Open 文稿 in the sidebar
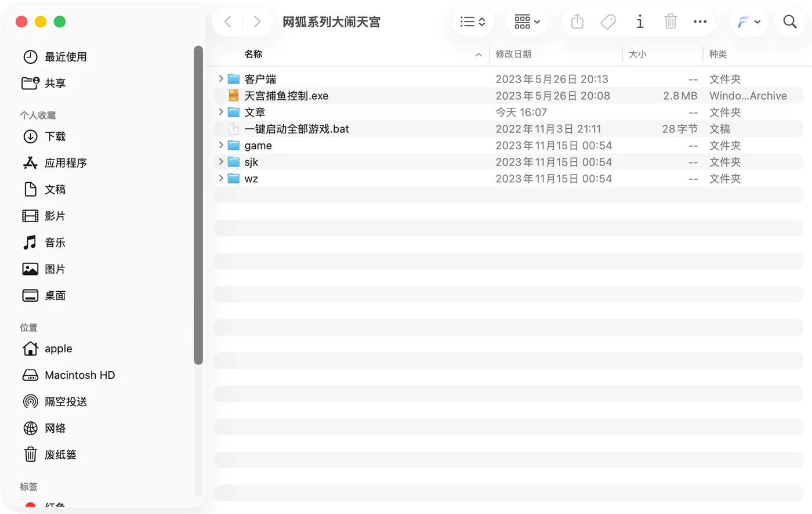This screenshot has width=812, height=514. click(44, 190)
